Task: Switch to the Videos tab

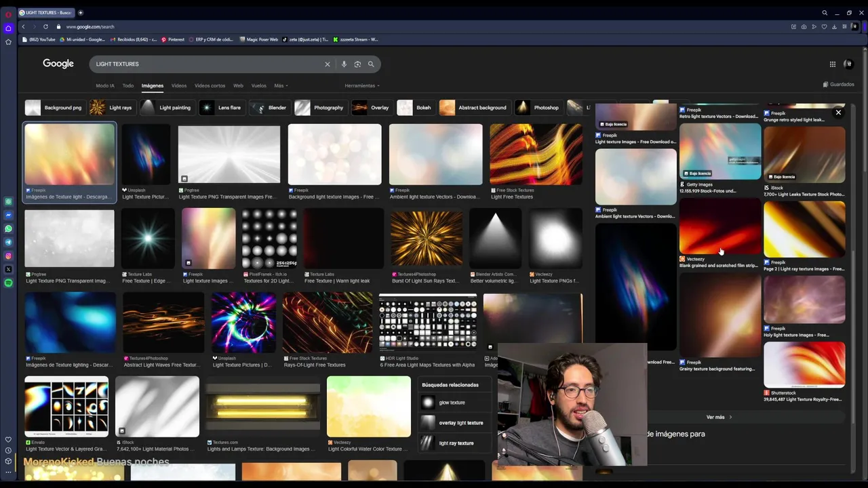Action: click(x=179, y=85)
